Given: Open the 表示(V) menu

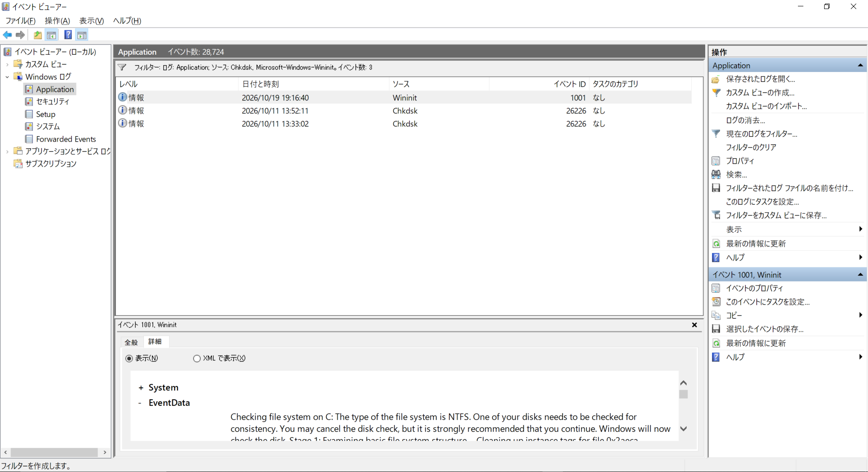Looking at the screenshot, I should (92, 21).
